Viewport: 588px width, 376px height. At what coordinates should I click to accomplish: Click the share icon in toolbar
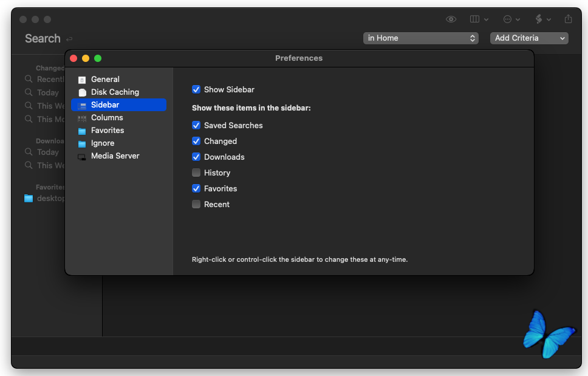[x=569, y=19]
